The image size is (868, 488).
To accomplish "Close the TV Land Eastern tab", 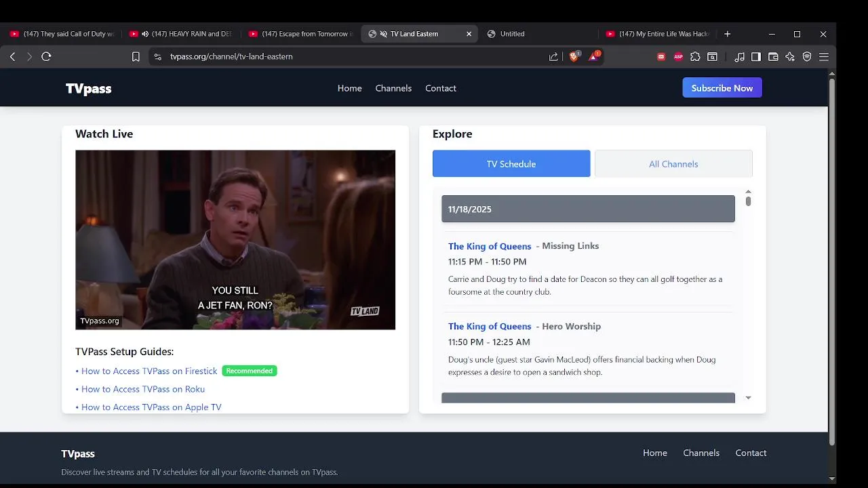I will [x=469, y=34].
